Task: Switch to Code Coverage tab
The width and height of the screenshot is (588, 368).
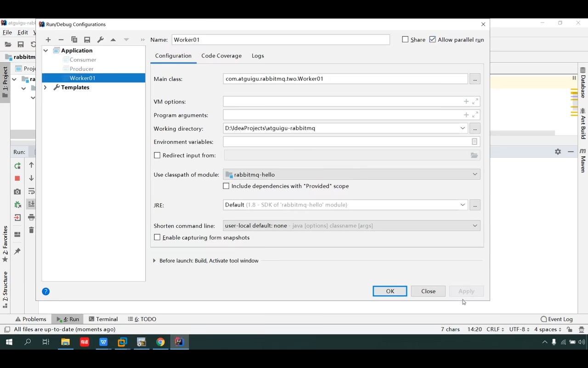Action: tap(221, 56)
